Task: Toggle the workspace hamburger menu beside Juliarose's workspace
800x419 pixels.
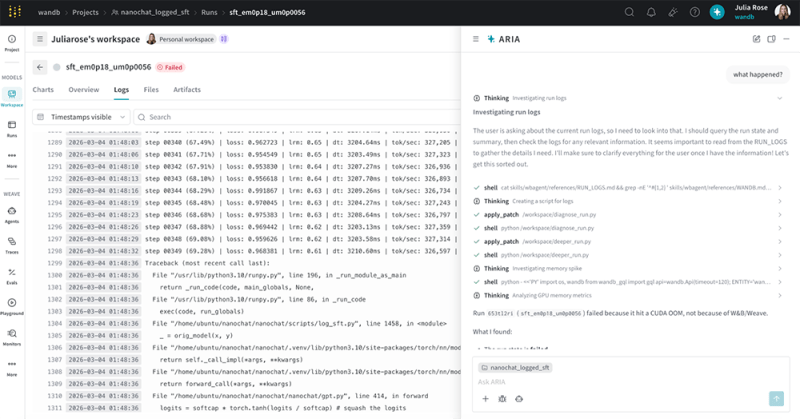Action: click(40, 39)
